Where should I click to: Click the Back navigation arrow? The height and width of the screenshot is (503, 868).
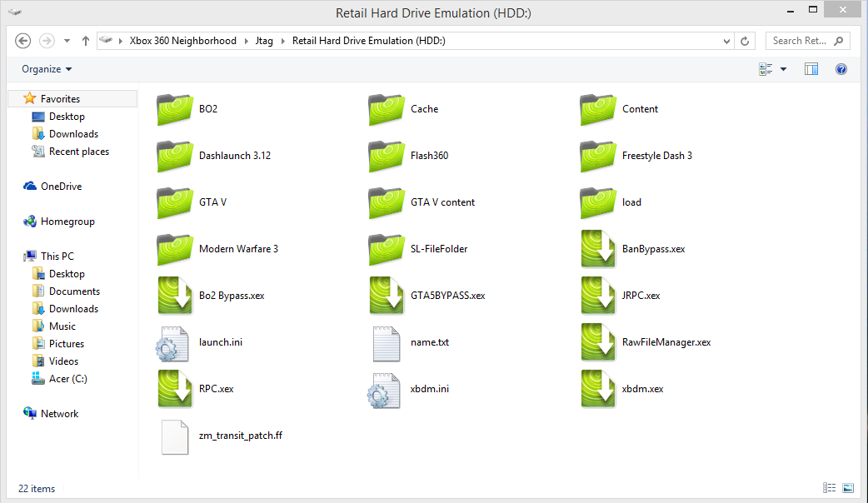(22, 41)
